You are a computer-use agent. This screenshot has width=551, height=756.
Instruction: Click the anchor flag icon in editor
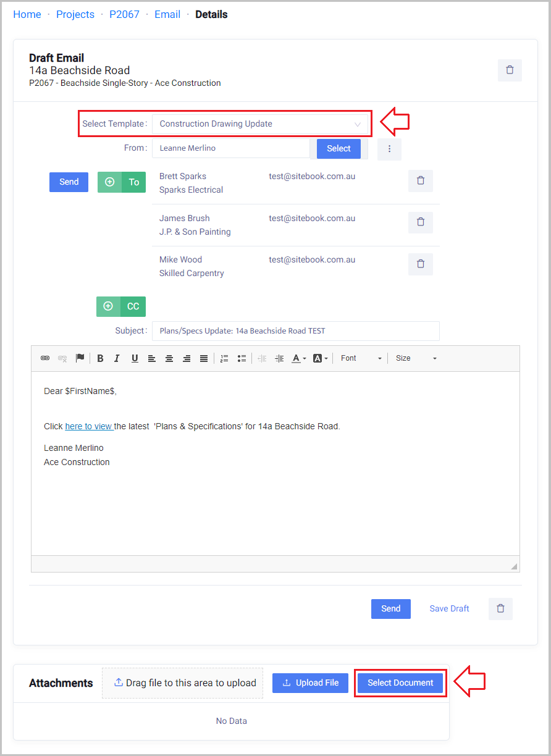[80, 358]
